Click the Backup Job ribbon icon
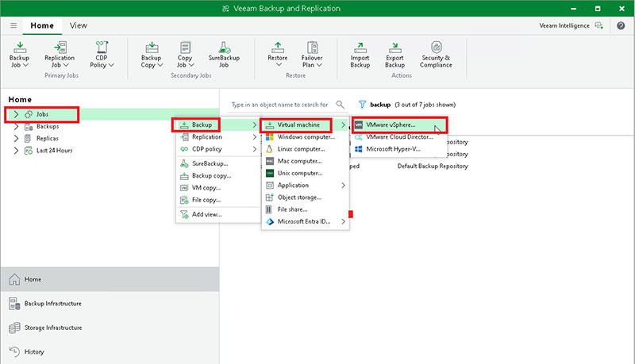This screenshot has width=635, height=364. 19,48
